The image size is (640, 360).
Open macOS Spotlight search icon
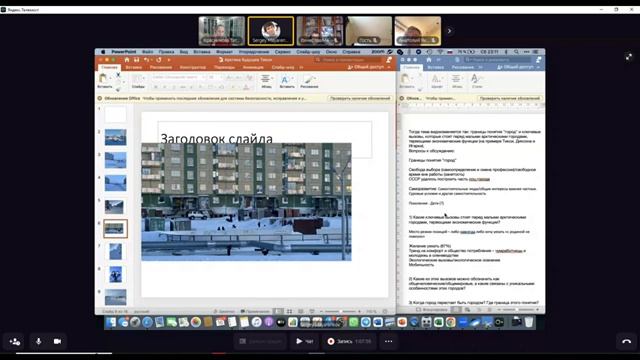click(x=516, y=52)
